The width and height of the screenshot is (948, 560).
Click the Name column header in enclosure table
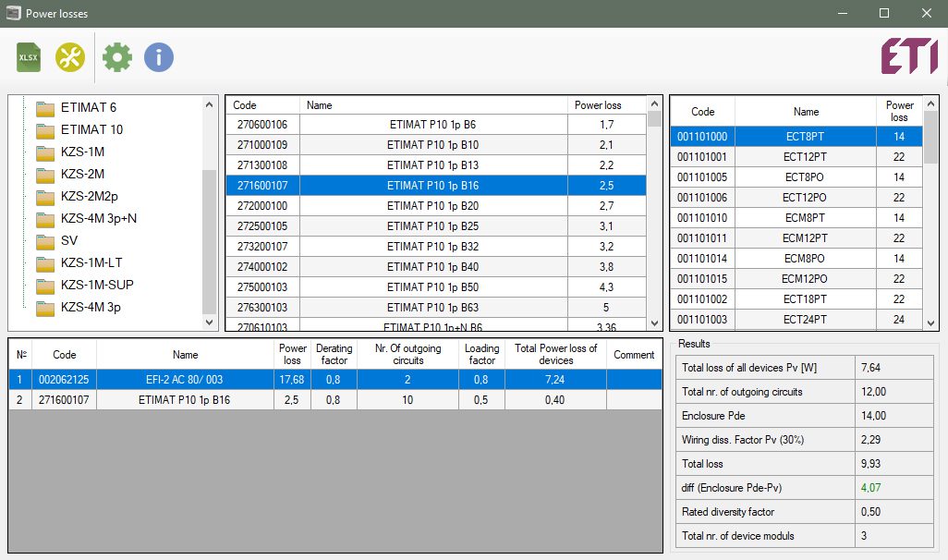click(x=806, y=112)
